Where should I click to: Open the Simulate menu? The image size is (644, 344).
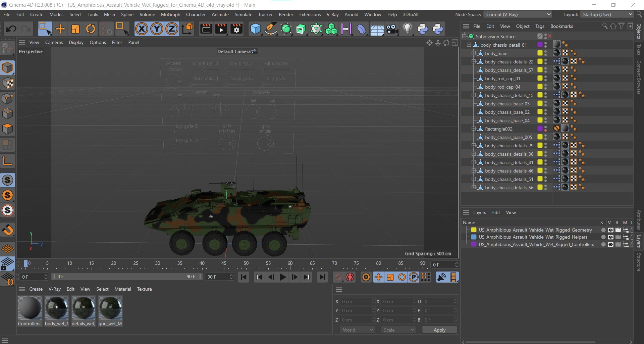pos(243,14)
